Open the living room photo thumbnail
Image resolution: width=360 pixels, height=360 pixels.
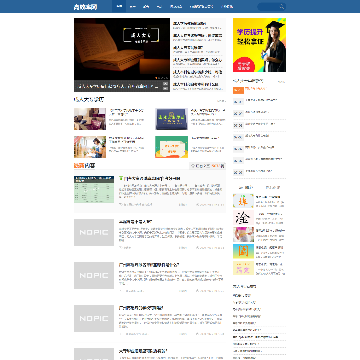tap(90, 119)
